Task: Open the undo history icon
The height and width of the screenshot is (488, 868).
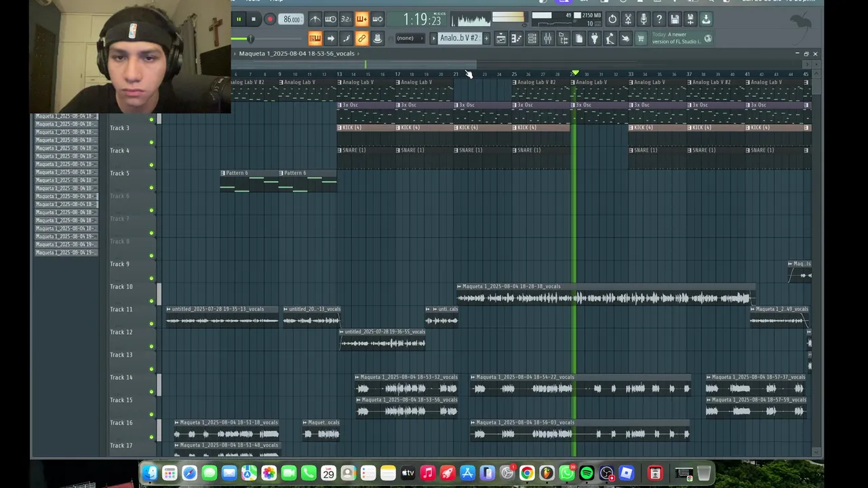Action: [x=612, y=19]
